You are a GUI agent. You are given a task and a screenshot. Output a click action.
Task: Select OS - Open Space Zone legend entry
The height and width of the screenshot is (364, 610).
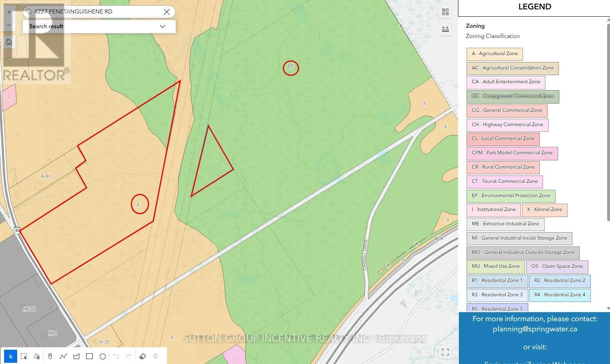[557, 266]
